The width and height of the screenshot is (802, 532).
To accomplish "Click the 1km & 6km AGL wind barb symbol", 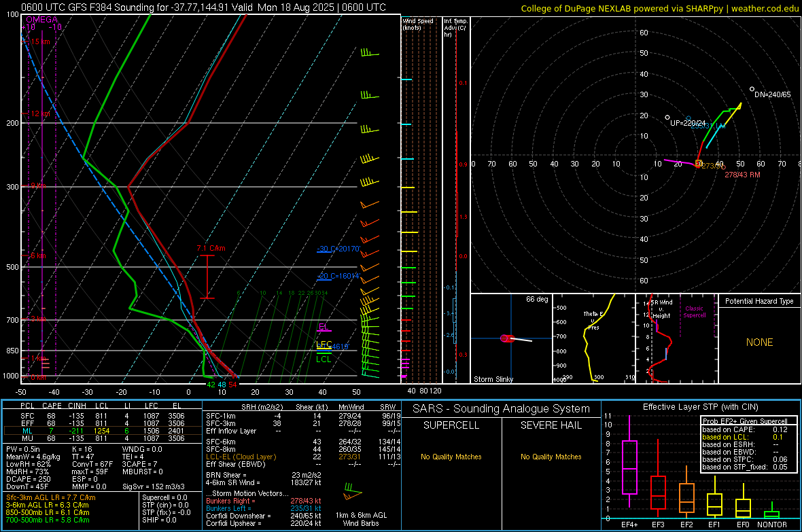I will [353, 492].
